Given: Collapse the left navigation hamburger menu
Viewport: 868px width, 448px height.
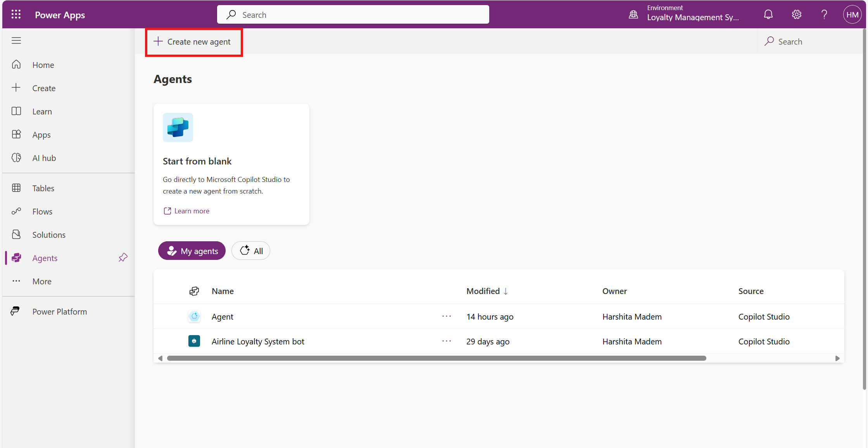Looking at the screenshot, I should (16, 40).
